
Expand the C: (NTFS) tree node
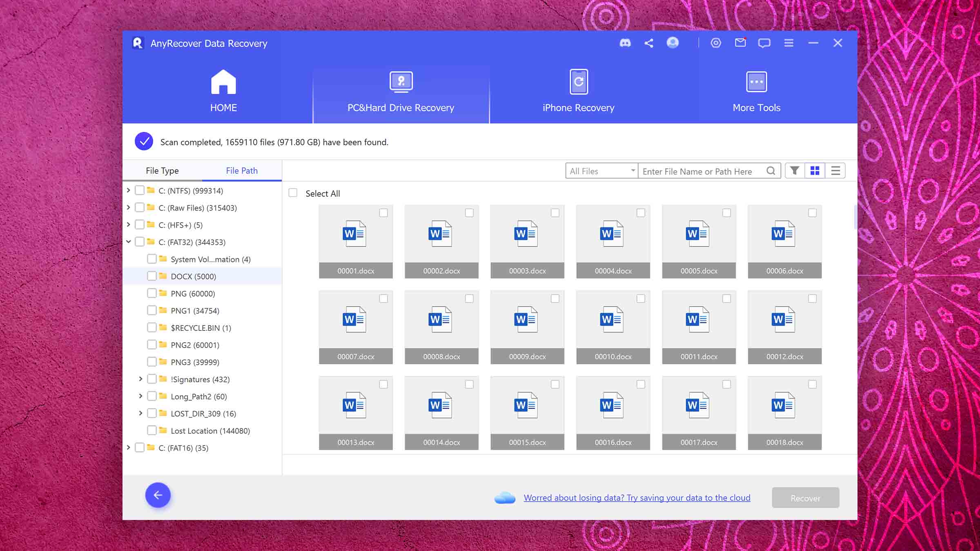tap(128, 190)
